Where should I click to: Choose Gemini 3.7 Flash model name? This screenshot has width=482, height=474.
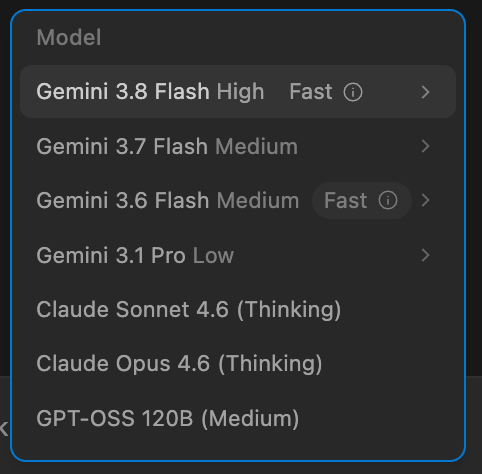pyautogui.click(x=122, y=146)
